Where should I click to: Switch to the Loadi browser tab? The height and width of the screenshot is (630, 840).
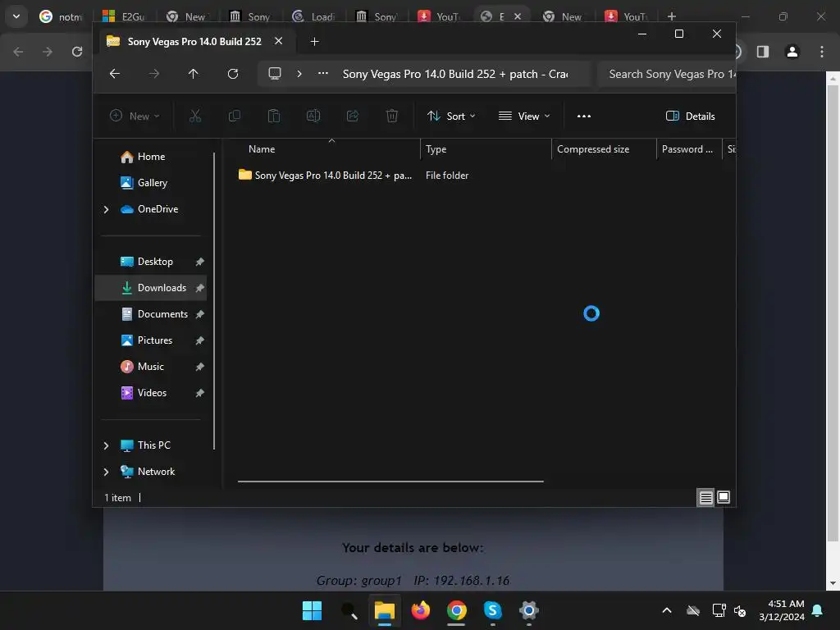click(314, 16)
